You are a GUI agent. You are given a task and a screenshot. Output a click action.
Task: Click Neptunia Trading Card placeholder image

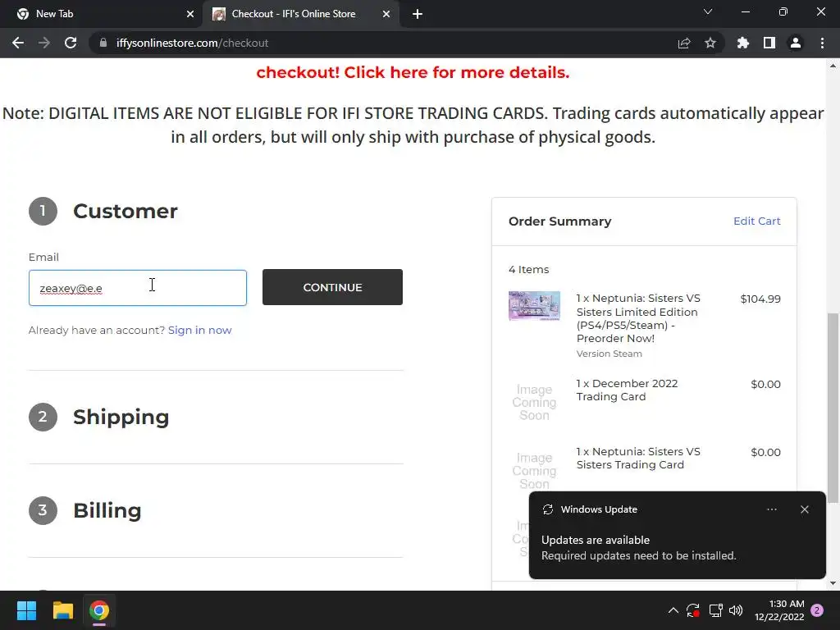point(534,470)
